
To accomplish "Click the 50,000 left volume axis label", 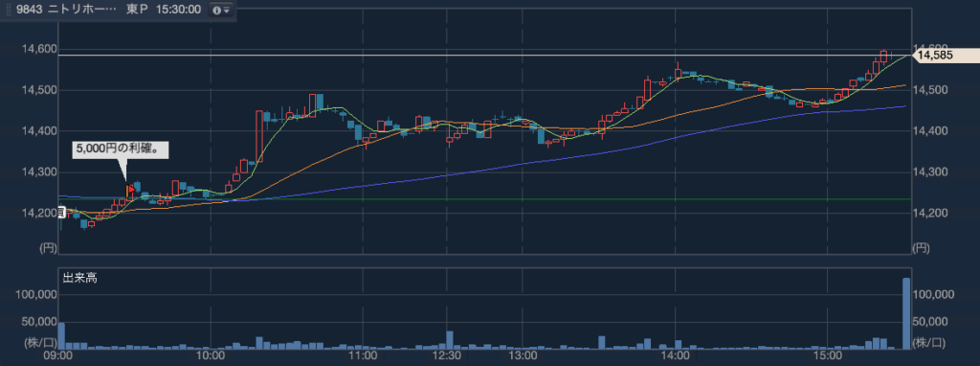I will click(x=39, y=322).
